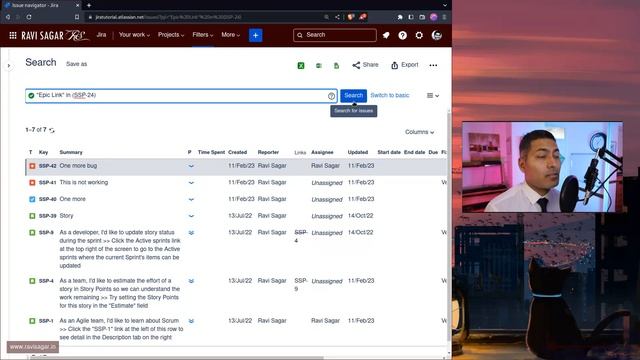
Task: Click into the JQL query field
Action: pos(180,96)
